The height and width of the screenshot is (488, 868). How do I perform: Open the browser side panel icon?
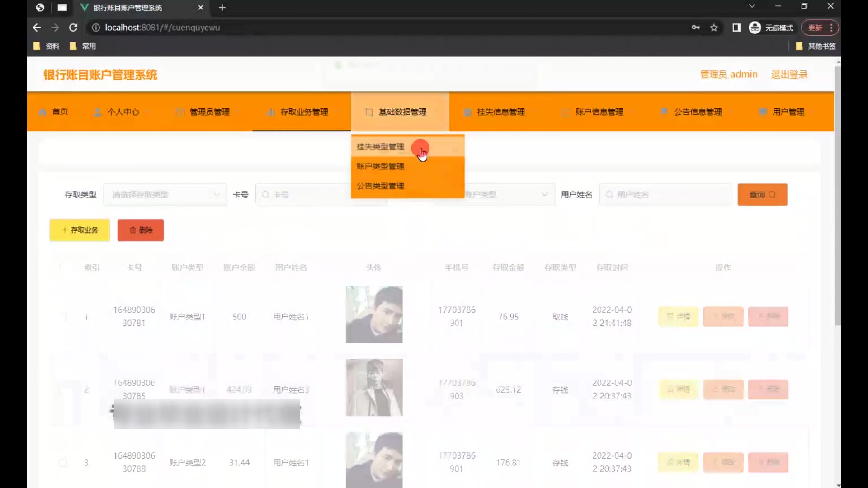coord(736,28)
